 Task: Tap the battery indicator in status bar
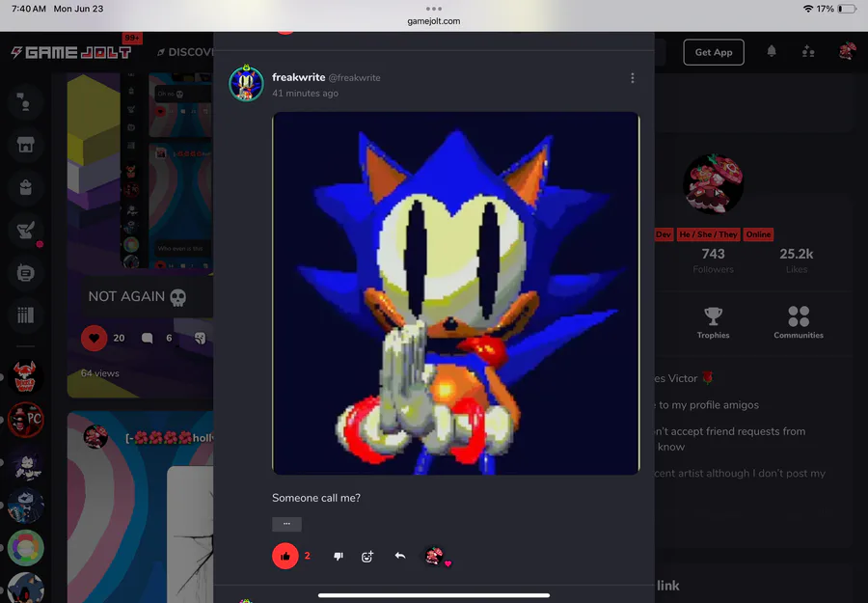point(847,9)
